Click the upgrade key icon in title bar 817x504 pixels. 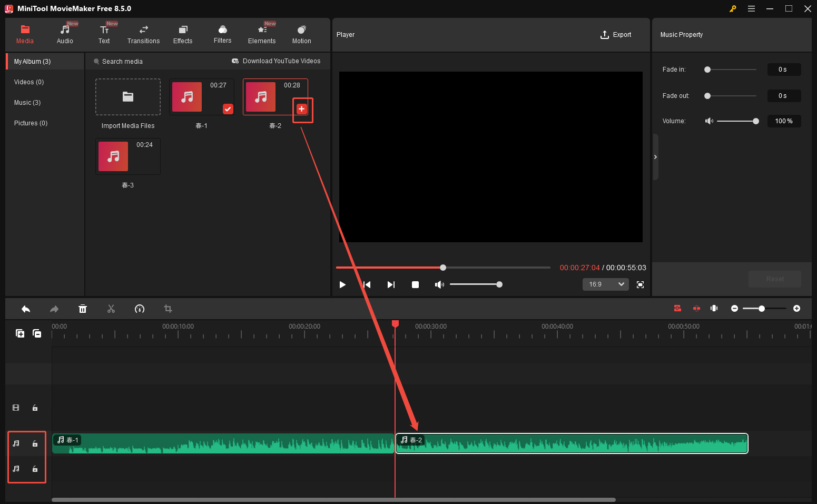pos(733,8)
